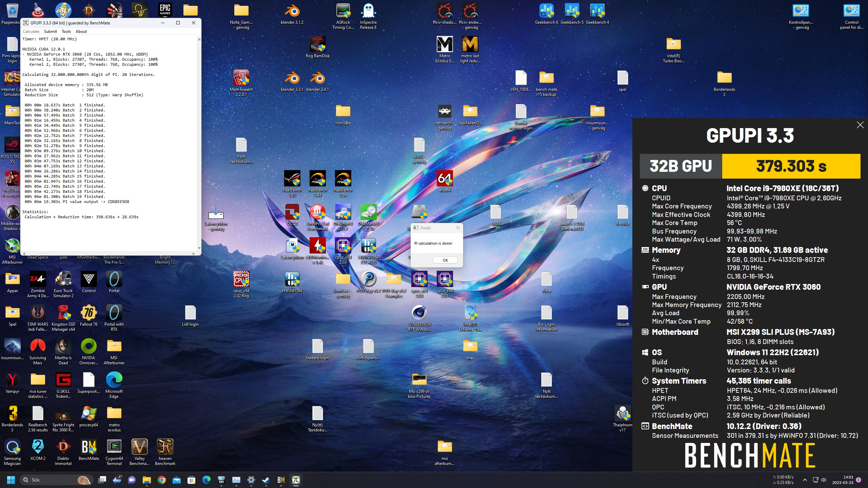Click the PI value output CDD8EE5D8 line

77,202
